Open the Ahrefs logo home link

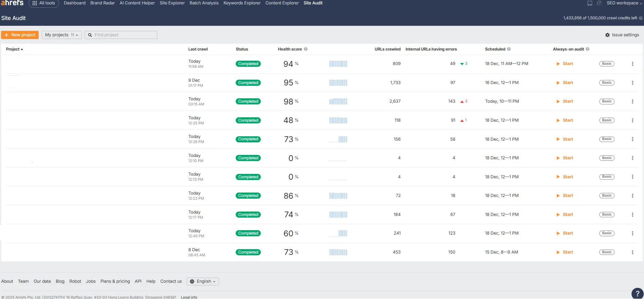(x=12, y=3)
